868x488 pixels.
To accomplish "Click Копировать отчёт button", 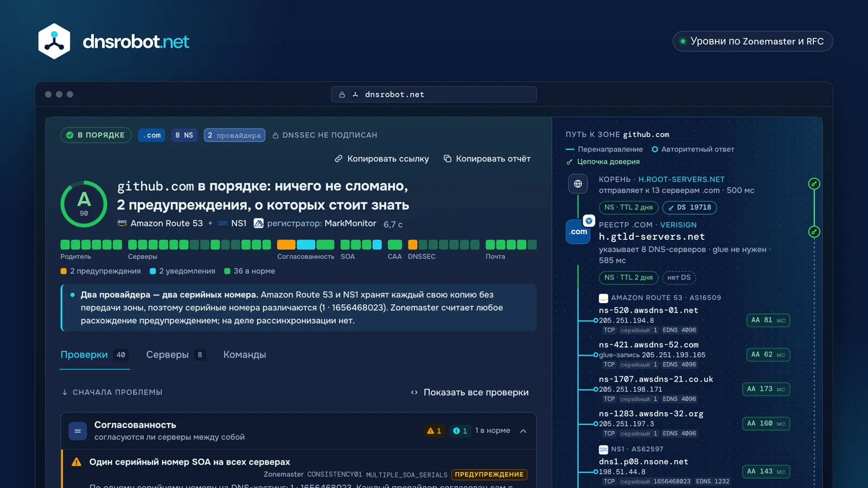I will 487,159.
